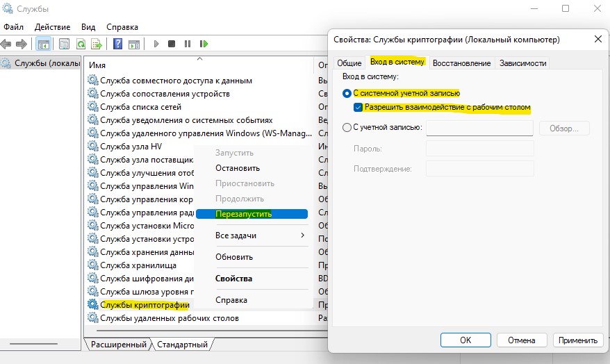Click the Отмена button

[522, 340]
